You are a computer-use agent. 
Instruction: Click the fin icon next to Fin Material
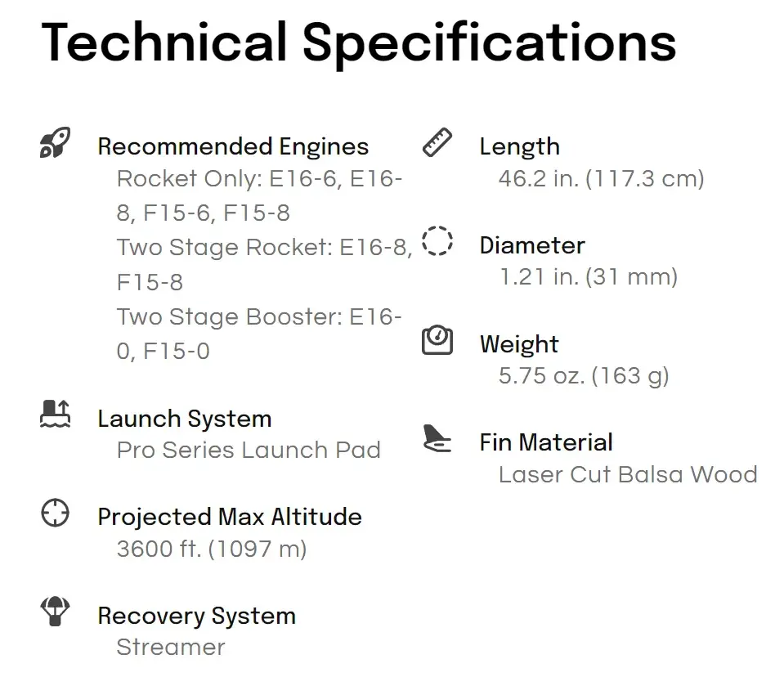pos(437,438)
